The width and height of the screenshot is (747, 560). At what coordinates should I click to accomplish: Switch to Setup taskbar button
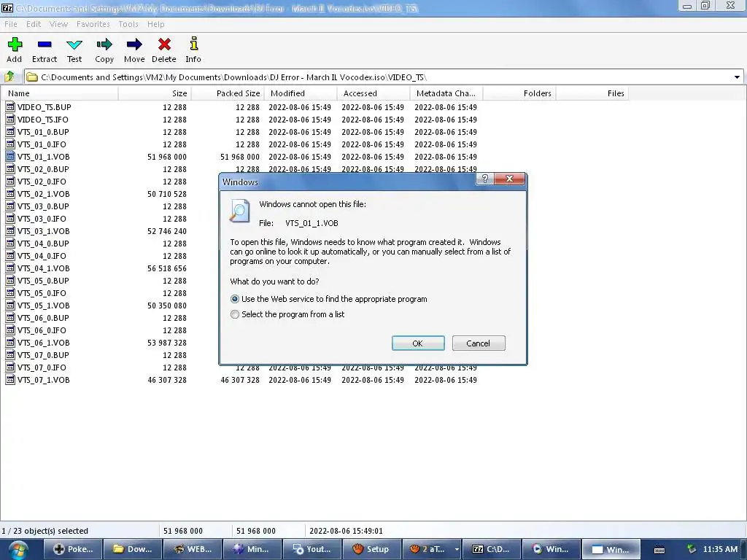pyautogui.click(x=371, y=549)
